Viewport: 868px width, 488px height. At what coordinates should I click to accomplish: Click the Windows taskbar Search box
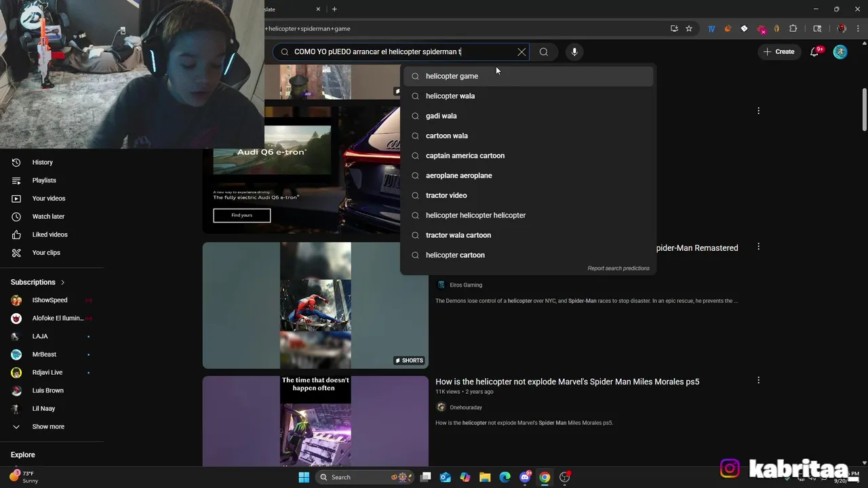(x=366, y=477)
